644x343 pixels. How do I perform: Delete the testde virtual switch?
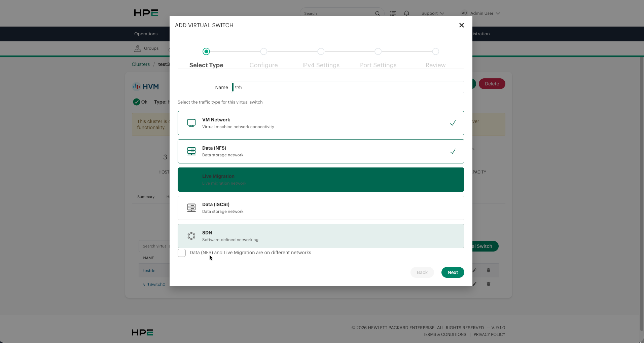point(489,270)
